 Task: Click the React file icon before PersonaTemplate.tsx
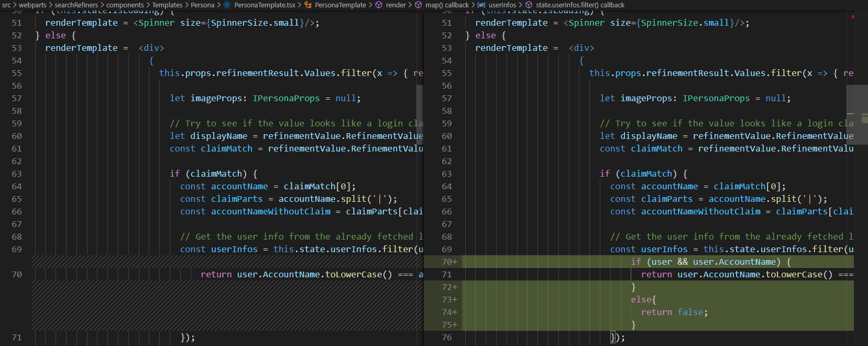[227, 5]
